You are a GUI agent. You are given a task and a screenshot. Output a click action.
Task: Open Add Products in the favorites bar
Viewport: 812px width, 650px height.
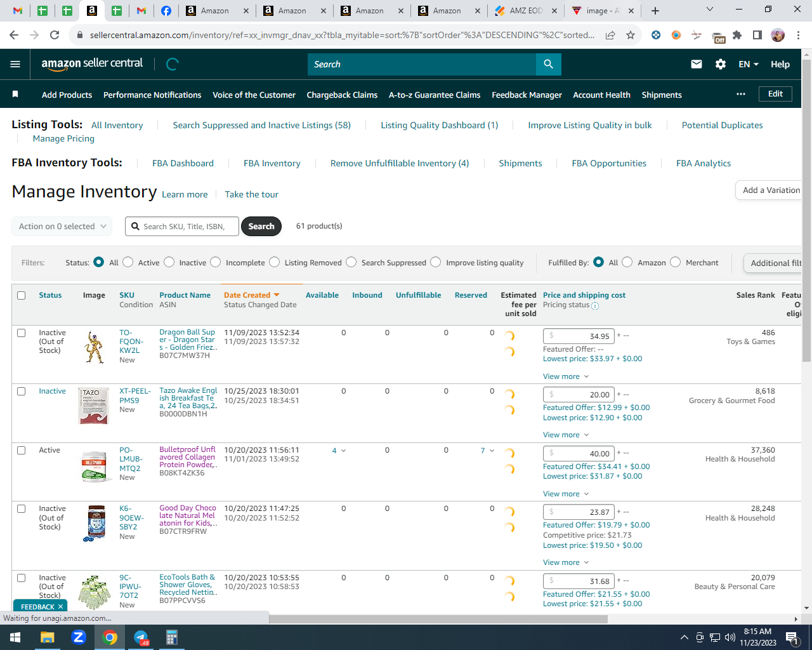[x=67, y=95]
